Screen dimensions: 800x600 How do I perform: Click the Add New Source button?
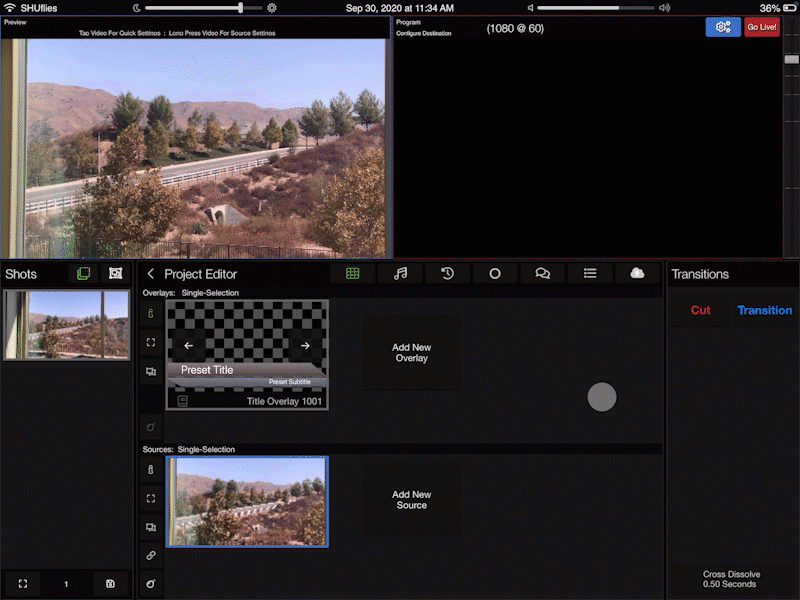click(x=411, y=500)
